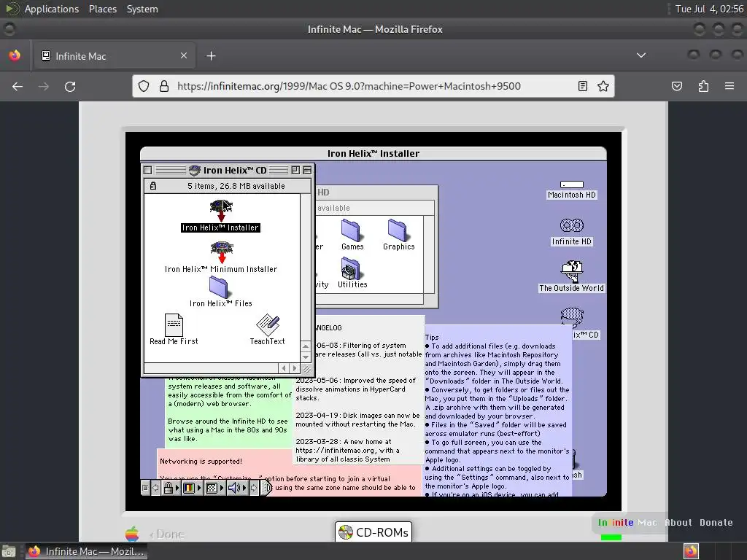Viewport: 747px width, 560px height.
Task: Select the TeachText application icon
Action: (267, 324)
